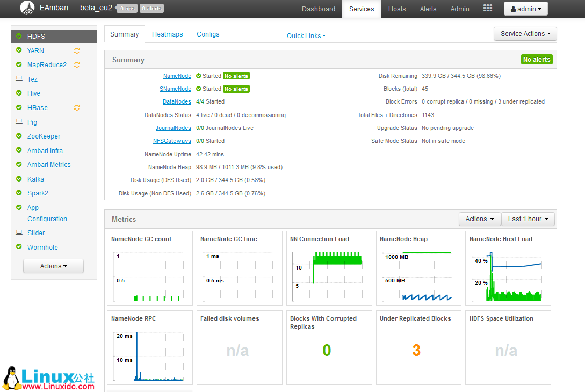Open the grid views icon in navbar
This screenshot has height=392, width=585.
[x=487, y=9]
